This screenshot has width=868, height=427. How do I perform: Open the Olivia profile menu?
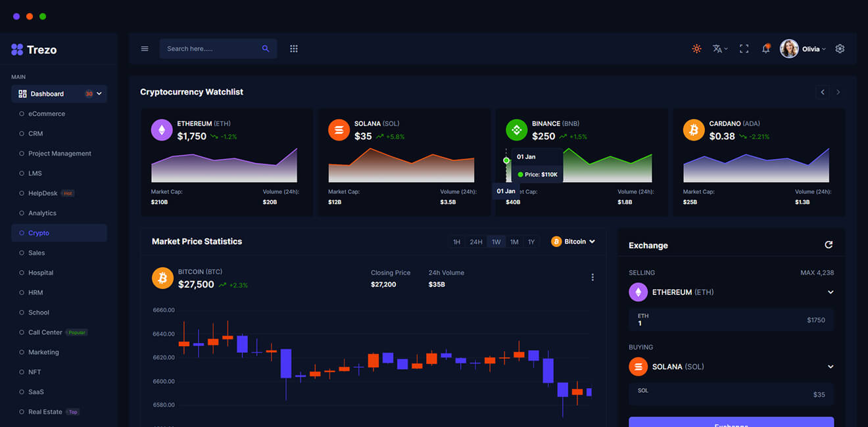click(803, 49)
